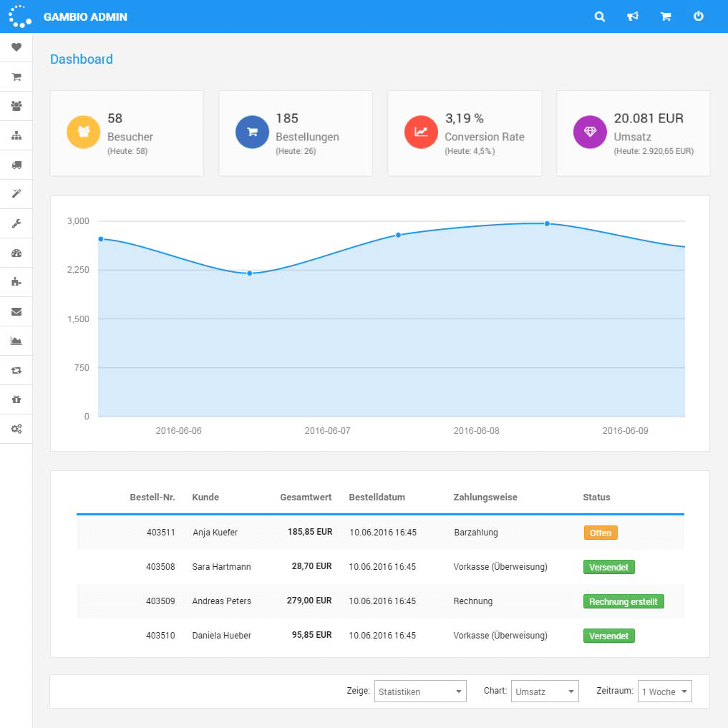Open the Zeitraum 1 Woche dropdown
The image size is (728, 728).
click(664, 691)
